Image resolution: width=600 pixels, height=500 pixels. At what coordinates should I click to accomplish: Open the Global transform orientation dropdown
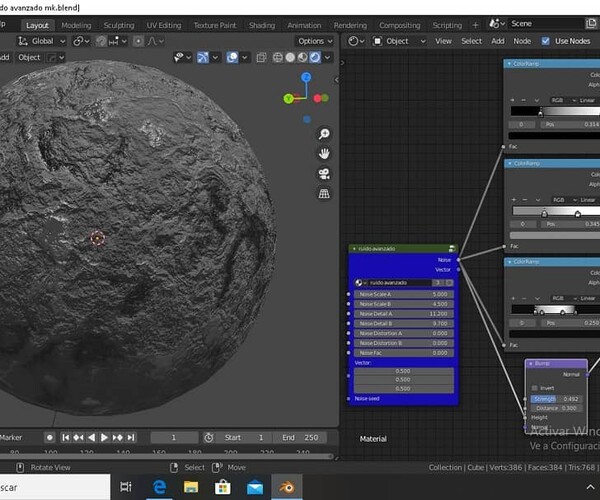[42, 41]
